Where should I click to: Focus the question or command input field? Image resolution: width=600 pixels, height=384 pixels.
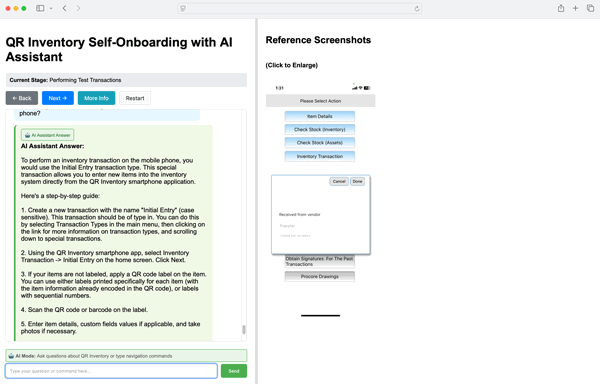click(111, 371)
